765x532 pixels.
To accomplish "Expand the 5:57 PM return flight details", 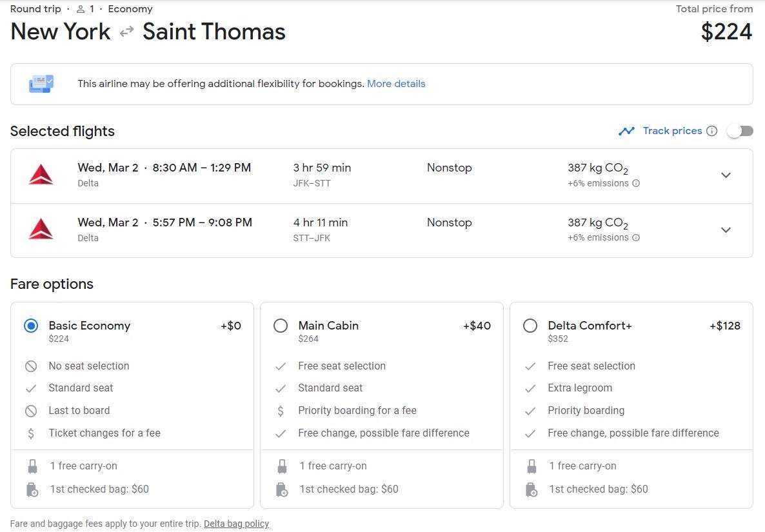I will click(726, 230).
